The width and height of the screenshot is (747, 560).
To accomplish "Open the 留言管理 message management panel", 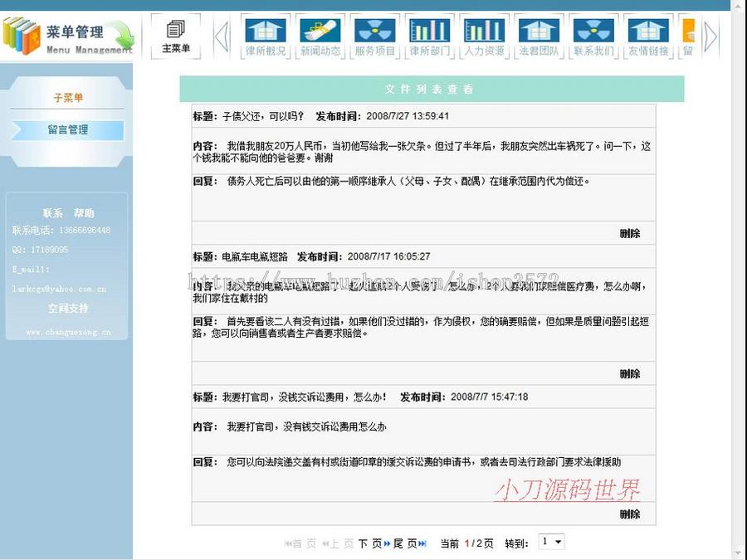I will [66, 130].
